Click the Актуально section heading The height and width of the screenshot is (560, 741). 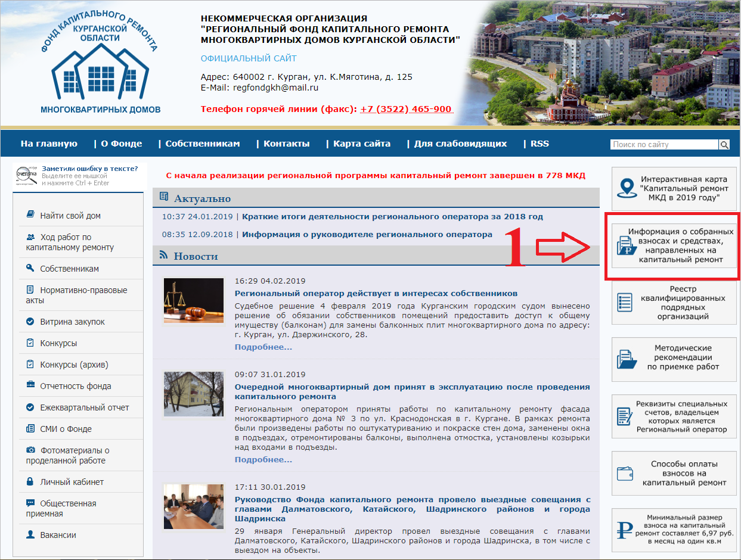pyautogui.click(x=202, y=198)
